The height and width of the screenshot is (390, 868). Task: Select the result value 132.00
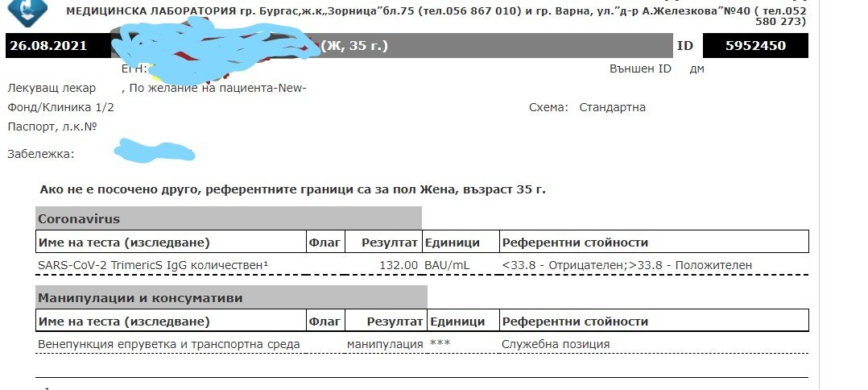[399, 264]
